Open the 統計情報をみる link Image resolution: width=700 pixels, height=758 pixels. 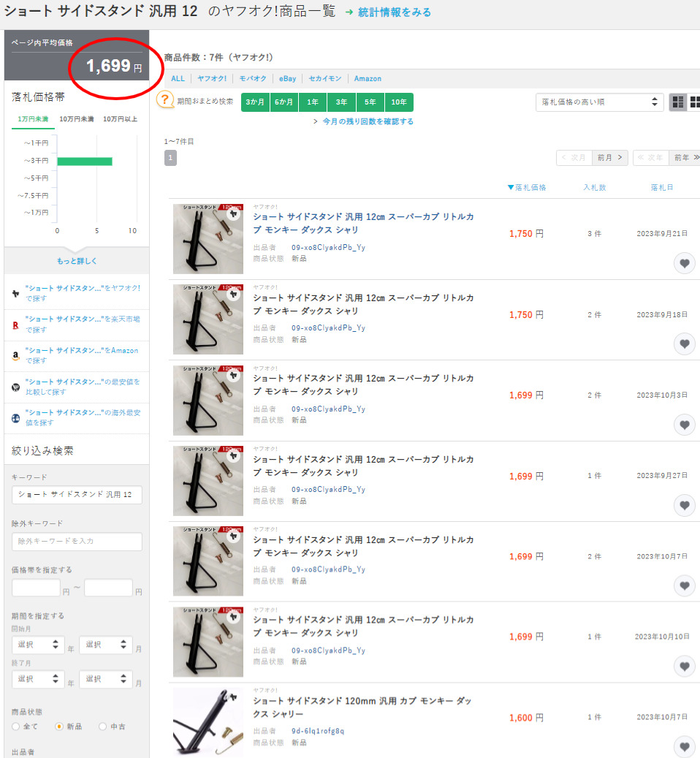[x=394, y=12]
